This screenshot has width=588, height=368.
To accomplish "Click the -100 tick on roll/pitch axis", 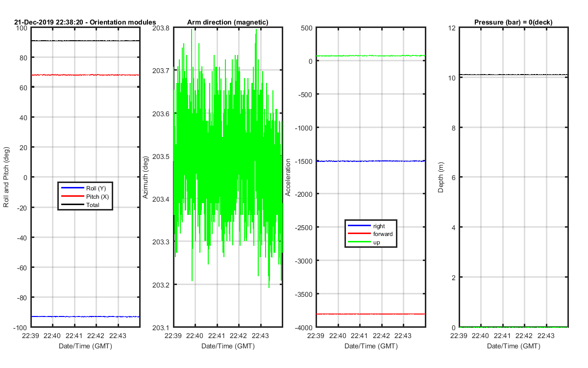I will pos(20,327).
